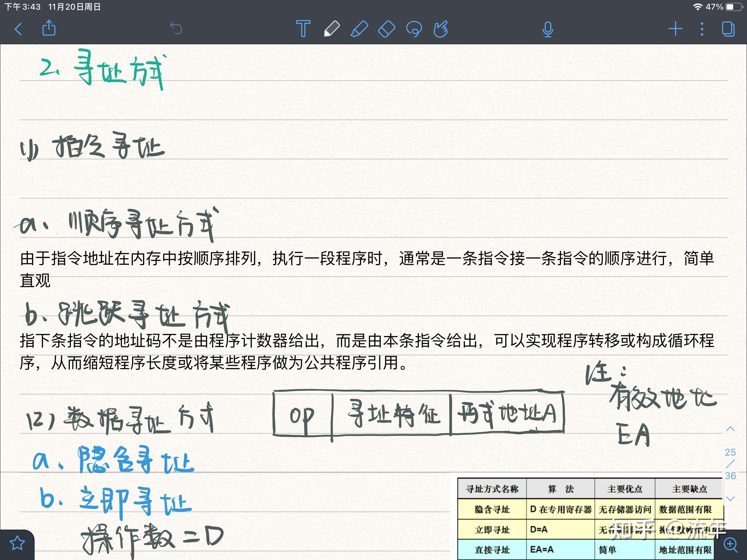
Task: Tap the status bar time 下午3:43
Action: (x=22, y=7)
